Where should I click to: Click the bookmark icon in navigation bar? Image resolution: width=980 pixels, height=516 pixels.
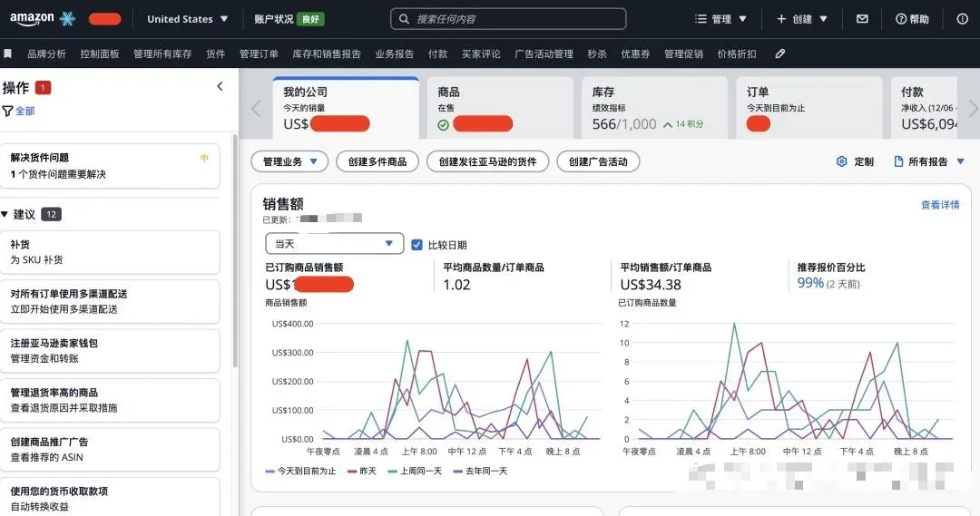click(8, 54)
